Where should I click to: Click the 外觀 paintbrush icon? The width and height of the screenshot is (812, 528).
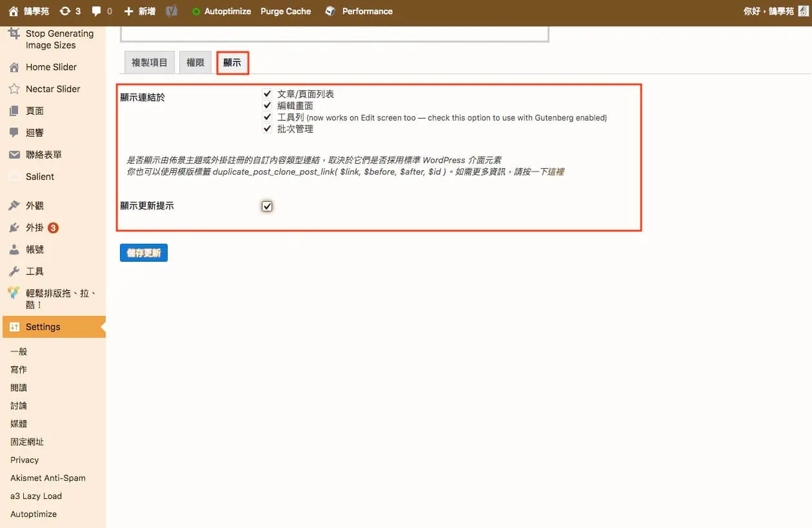click(14, 206)
